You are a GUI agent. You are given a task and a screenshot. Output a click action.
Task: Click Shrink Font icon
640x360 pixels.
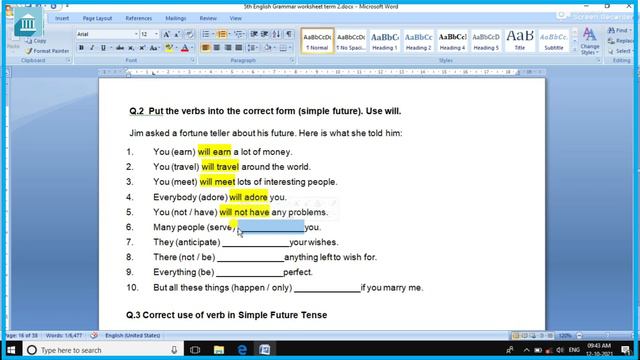click(178, 34)
